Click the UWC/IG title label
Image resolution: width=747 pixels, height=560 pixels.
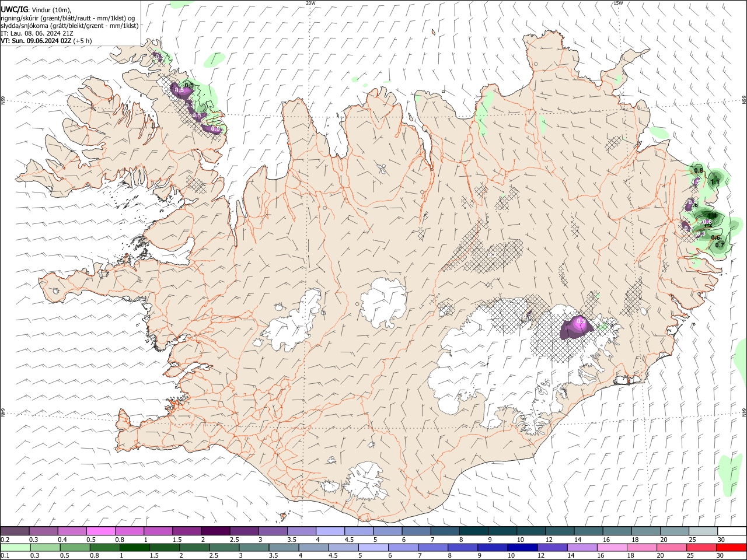14,9
